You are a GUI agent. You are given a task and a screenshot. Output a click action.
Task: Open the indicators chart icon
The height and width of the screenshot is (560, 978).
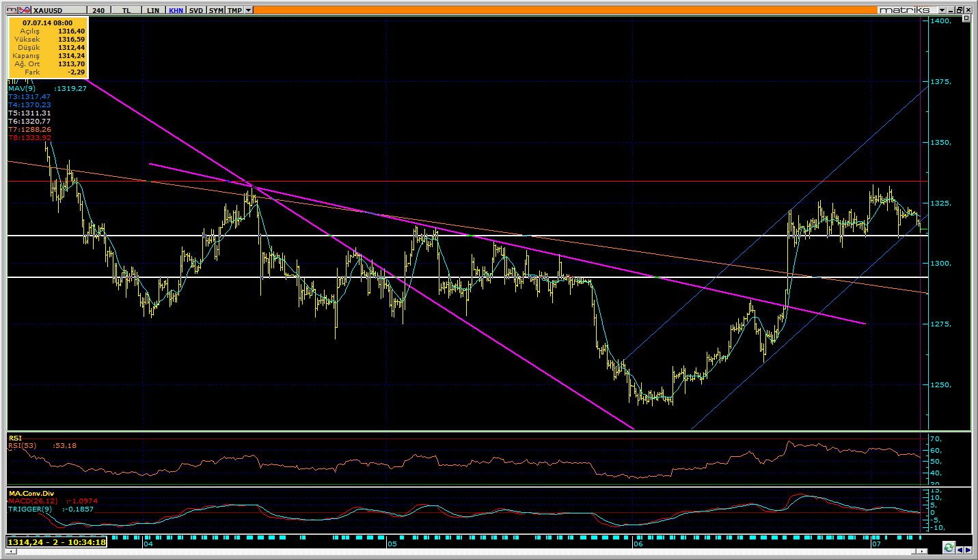(25, 10)
